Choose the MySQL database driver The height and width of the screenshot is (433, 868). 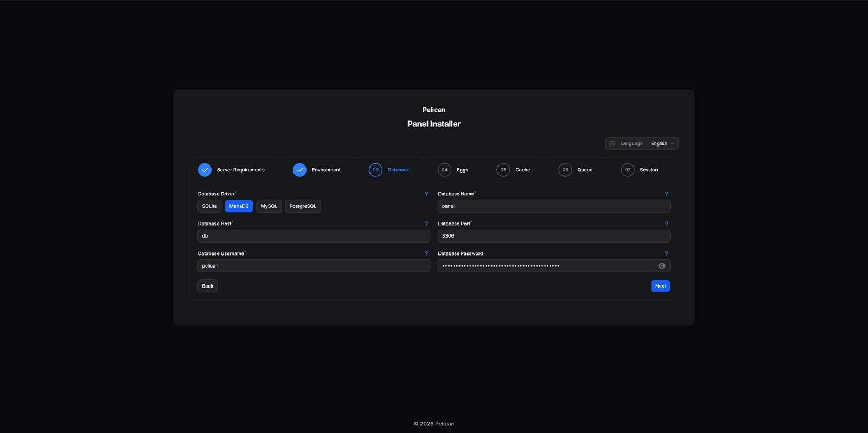[269, 206]
